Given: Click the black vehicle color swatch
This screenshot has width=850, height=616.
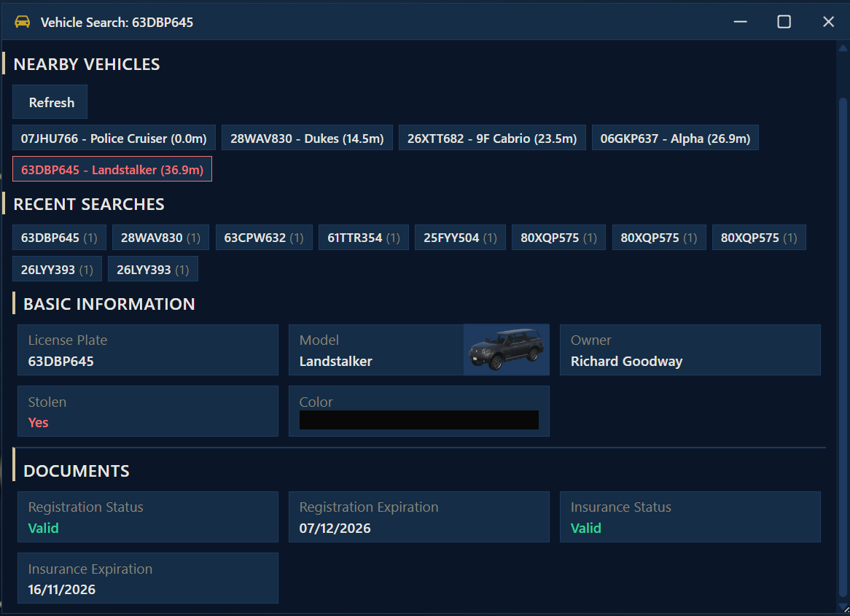Looking at the screenshot, I should (419, 420).
